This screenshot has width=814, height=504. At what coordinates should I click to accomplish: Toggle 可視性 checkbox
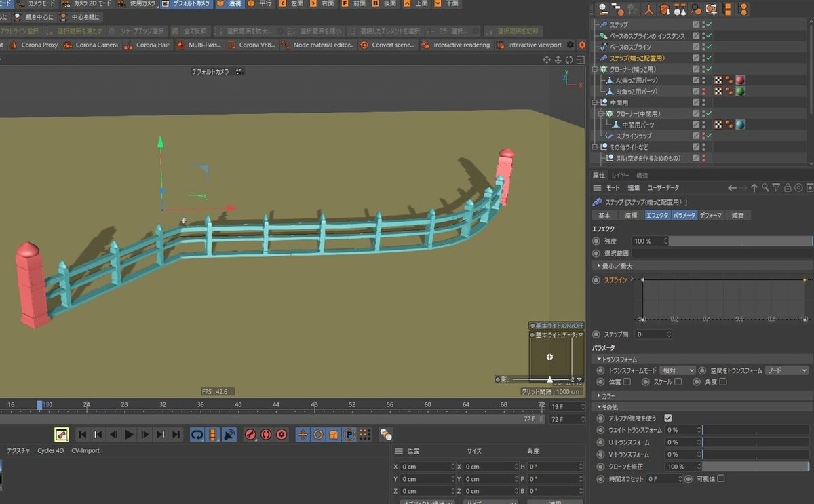(720, 478)
